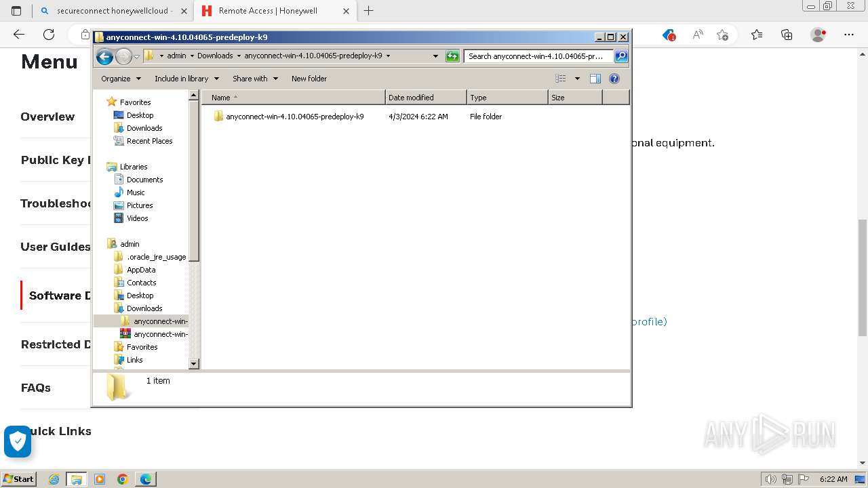This screenshot has height=488, width=868.
Task: Open the User Guides menu item
Action: (x=55, y=247)
